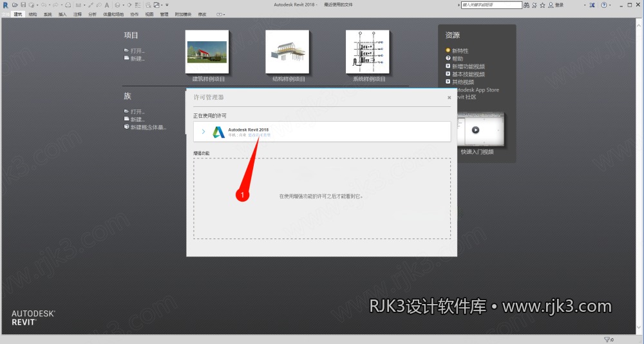This screenshot has height=344, width=644.
Task: Click the Autodesk A logo in license manager
Action: point(218,132)
